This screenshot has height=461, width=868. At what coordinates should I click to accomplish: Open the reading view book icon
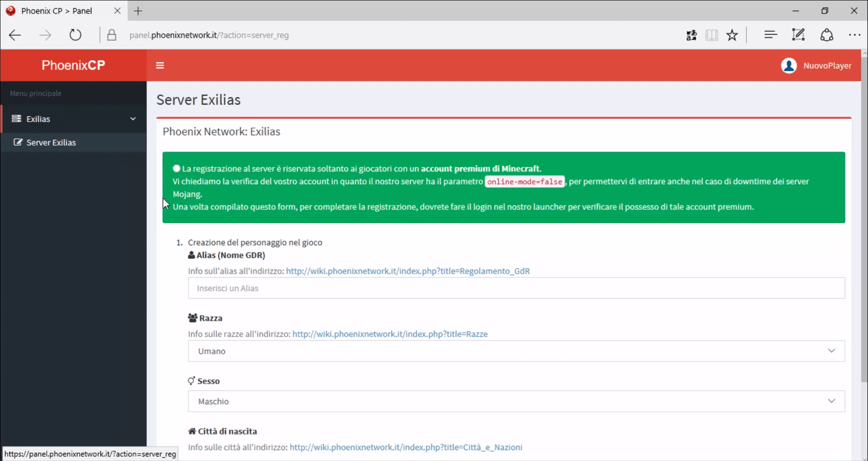pyautogui.click(x=712, y=35)
